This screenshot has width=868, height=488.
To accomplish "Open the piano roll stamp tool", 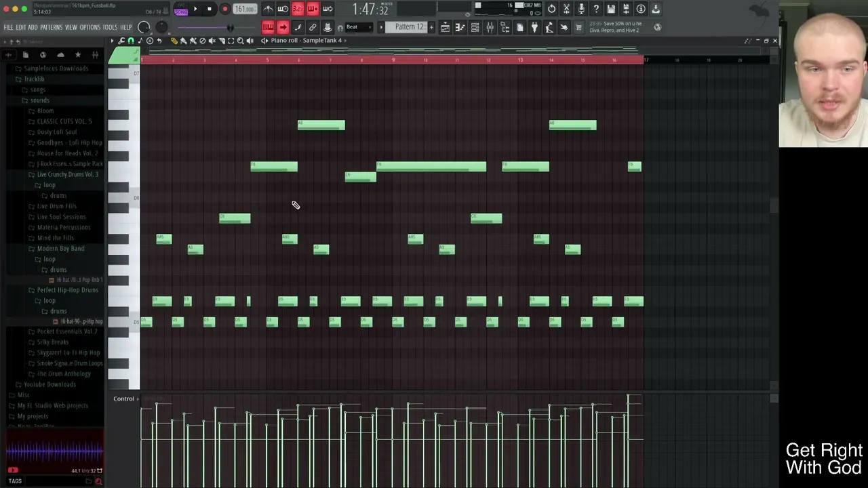I will (x=140, y=41).
